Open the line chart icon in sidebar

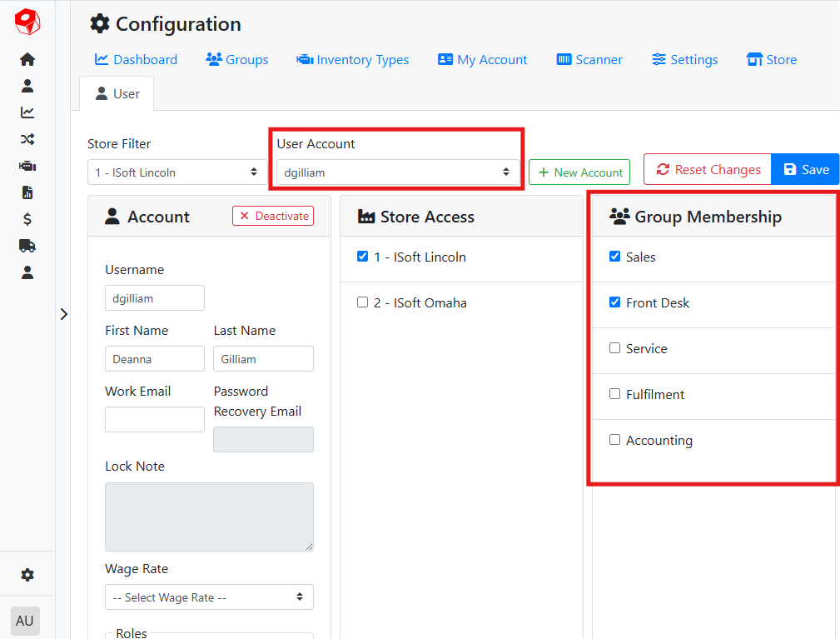pos(27,112)
